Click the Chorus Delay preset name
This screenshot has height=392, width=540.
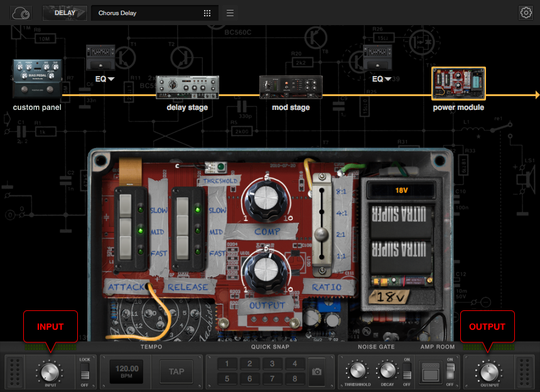pos(117,13)
